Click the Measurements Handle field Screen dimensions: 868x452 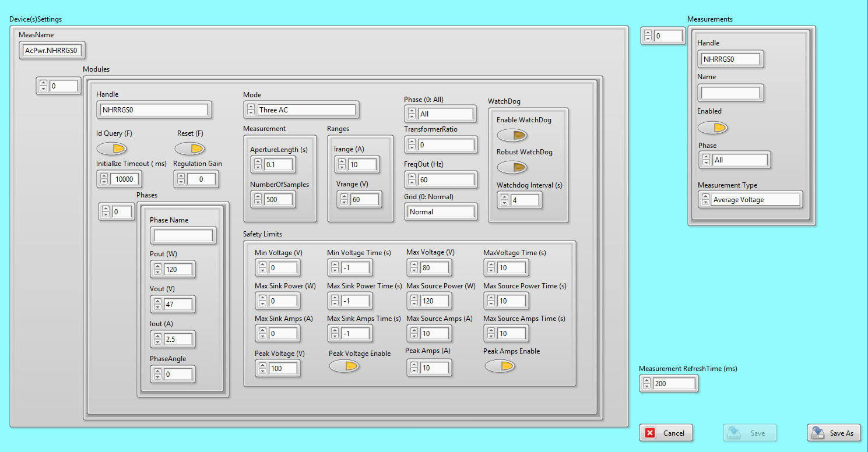coord(731,59)
